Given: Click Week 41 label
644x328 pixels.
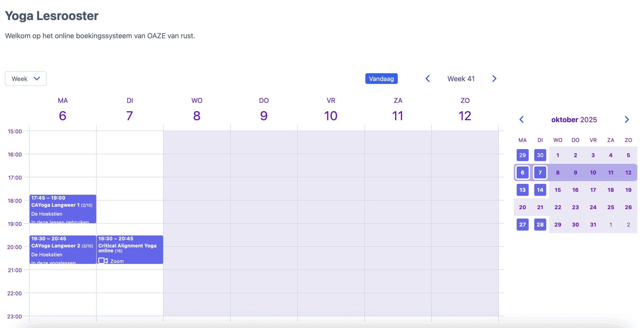Looking at the screenshot, I should 461,79.
